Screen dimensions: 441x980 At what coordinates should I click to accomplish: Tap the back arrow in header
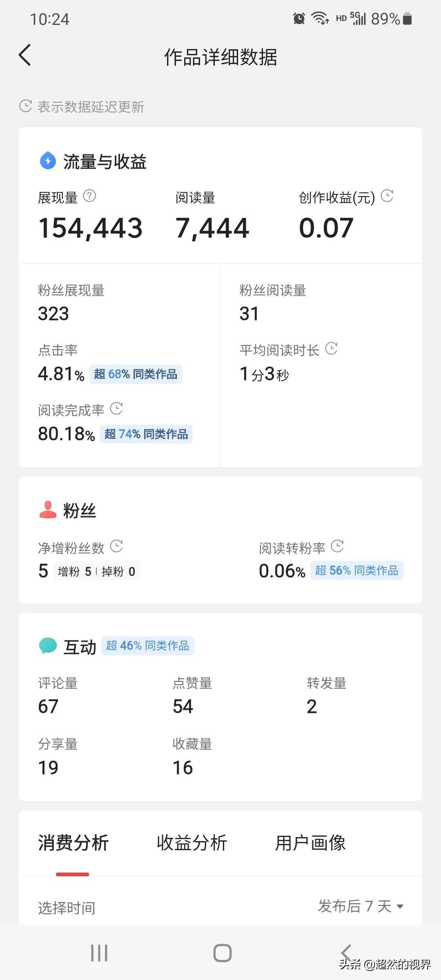click(25, 55)
